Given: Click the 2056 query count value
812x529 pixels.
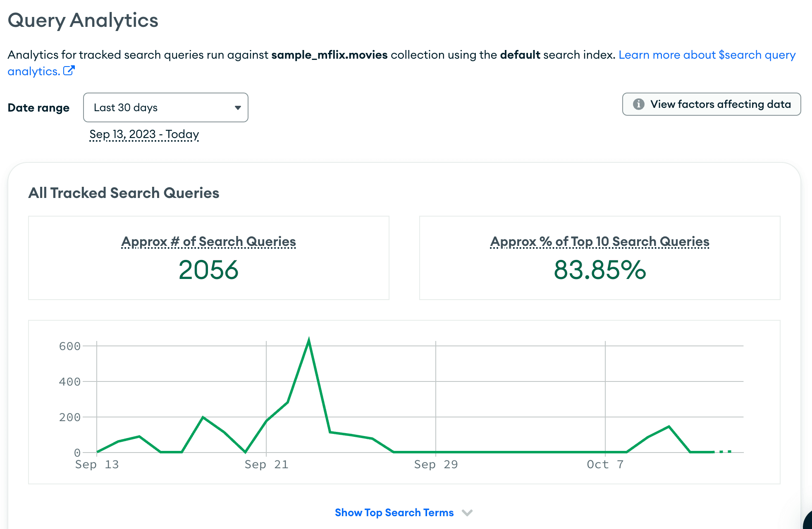Looking at the screenshot, I should click(209, 270).
